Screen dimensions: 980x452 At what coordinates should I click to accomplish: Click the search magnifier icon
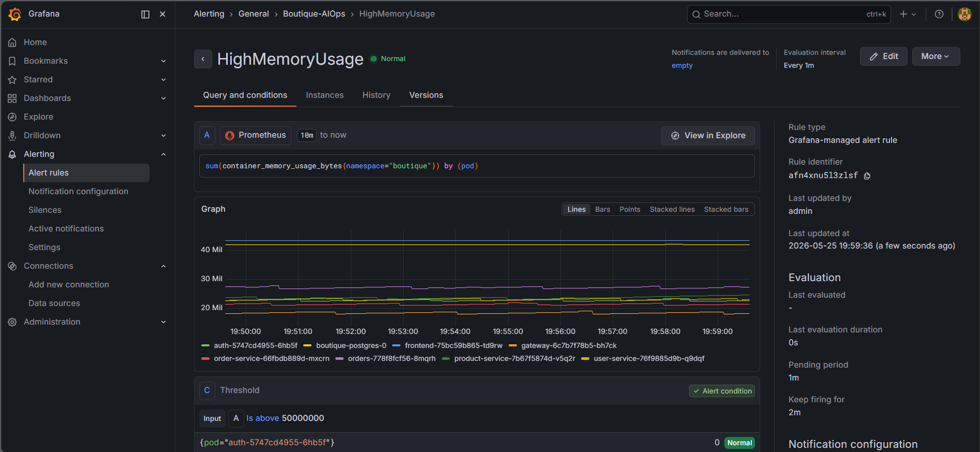696,14
